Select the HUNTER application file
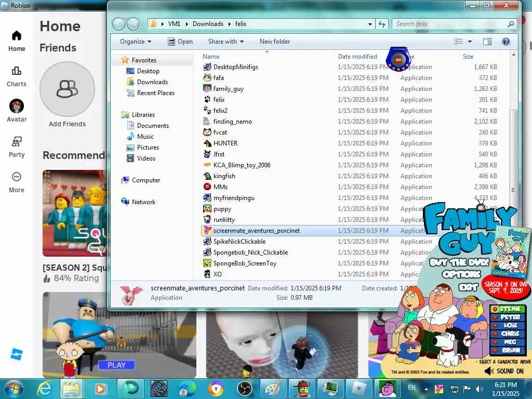The width and height of the screenshot is (532, 399). click(x=225, y=143)
